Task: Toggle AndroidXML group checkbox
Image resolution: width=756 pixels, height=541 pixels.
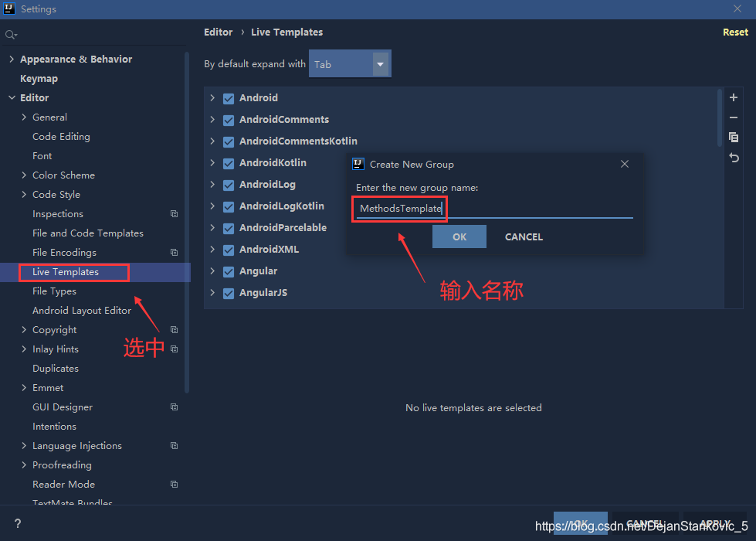Action: pyautogui.click(x=229, y=250)
